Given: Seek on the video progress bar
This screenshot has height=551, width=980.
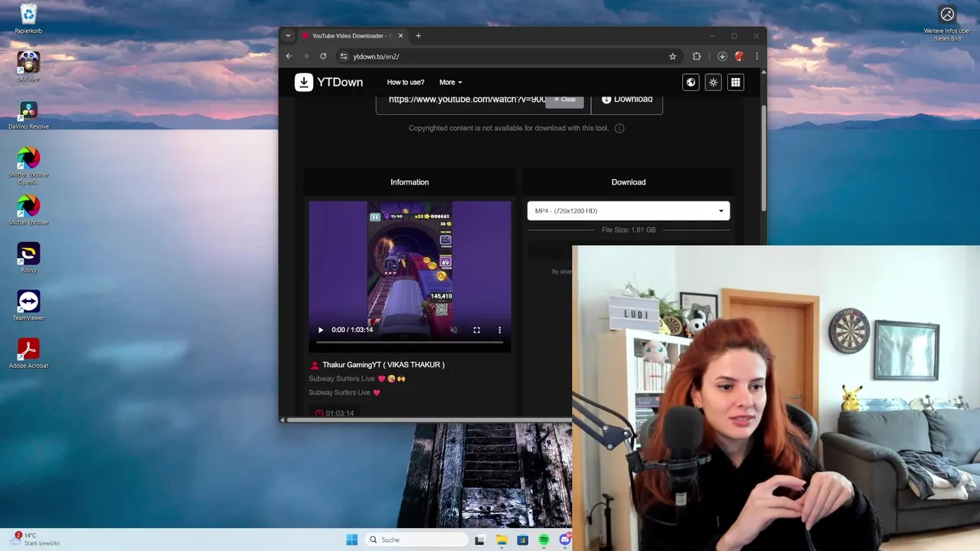Looking at the screenshot, I should [x=410, y=342].
